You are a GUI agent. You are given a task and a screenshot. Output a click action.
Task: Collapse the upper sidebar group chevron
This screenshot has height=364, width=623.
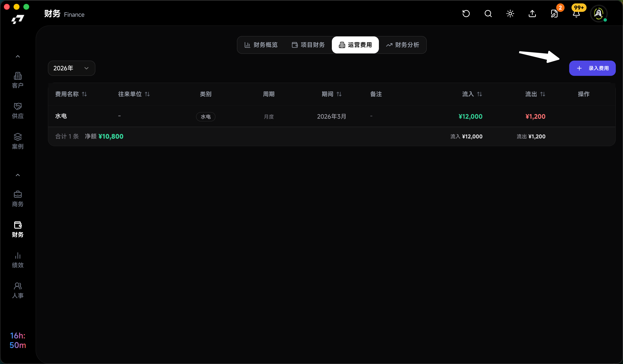18,56
